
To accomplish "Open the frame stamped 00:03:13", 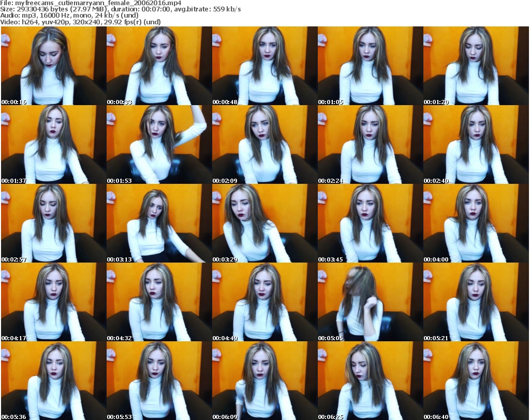I will [159, 223].
